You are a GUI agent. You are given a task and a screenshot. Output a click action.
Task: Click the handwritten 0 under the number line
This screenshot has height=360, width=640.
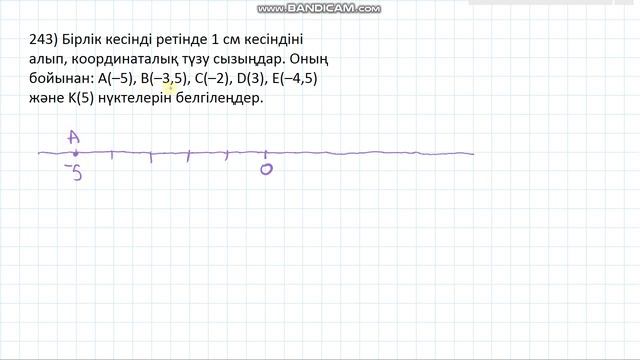click(267, 169)
